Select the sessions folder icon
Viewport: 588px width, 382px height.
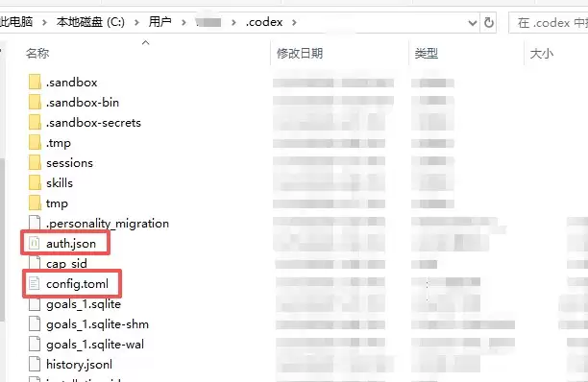pos(35,162)
